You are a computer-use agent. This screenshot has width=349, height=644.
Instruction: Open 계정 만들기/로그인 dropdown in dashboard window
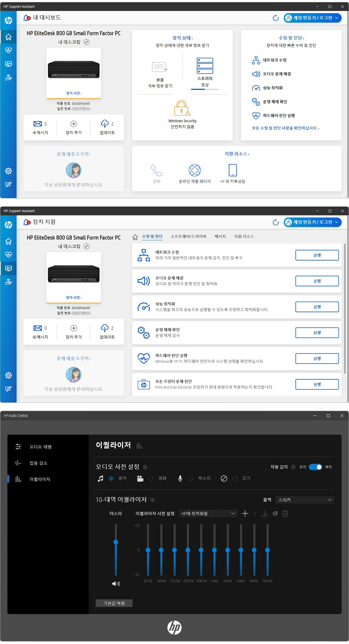[313, 18]
